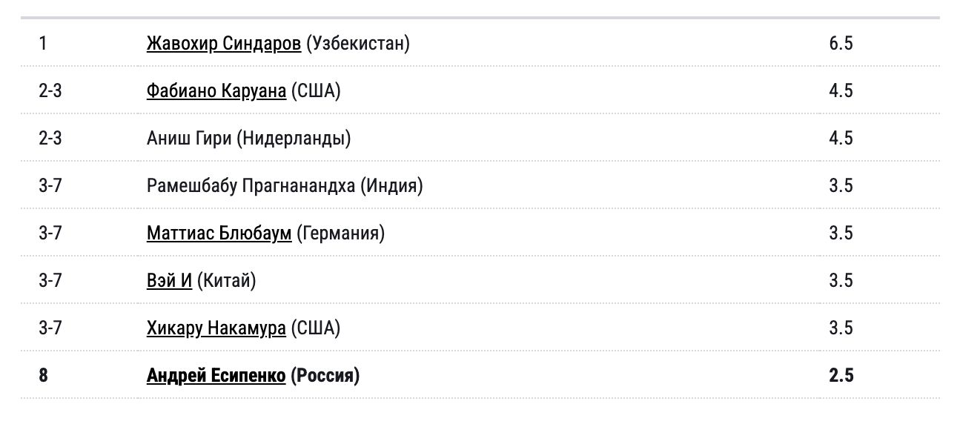
Task: Click the 4.5 score in Каруана's row
Action: point(841,91)
